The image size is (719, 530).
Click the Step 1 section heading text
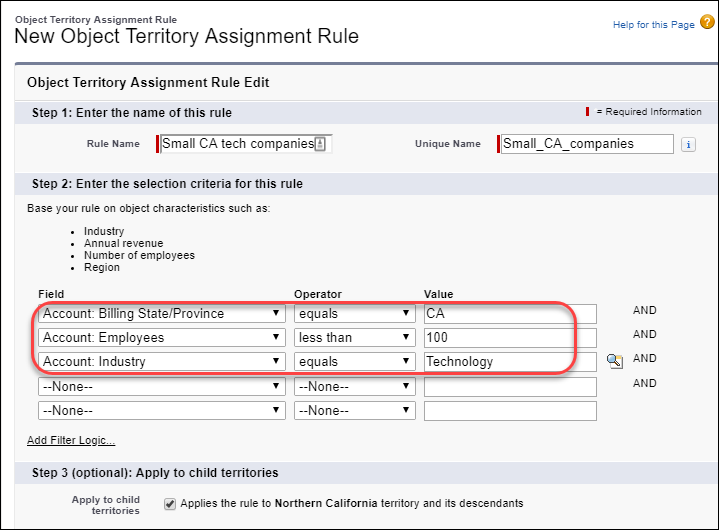click(132, 113)
